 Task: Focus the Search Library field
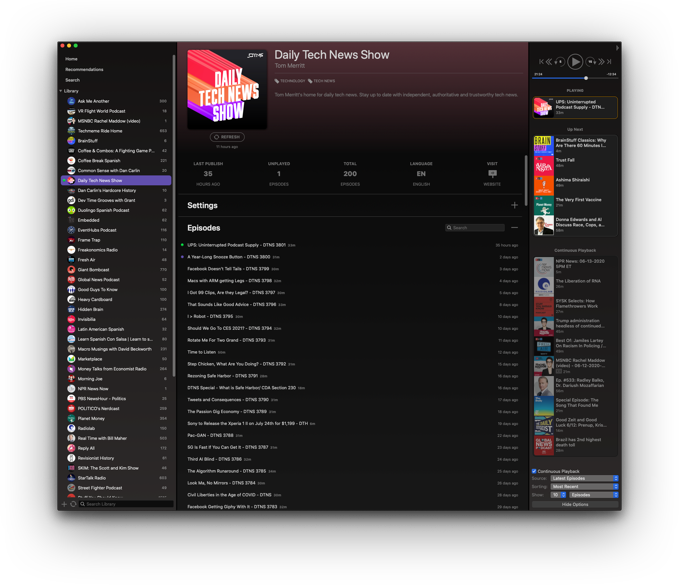click(x=126, y=504)
